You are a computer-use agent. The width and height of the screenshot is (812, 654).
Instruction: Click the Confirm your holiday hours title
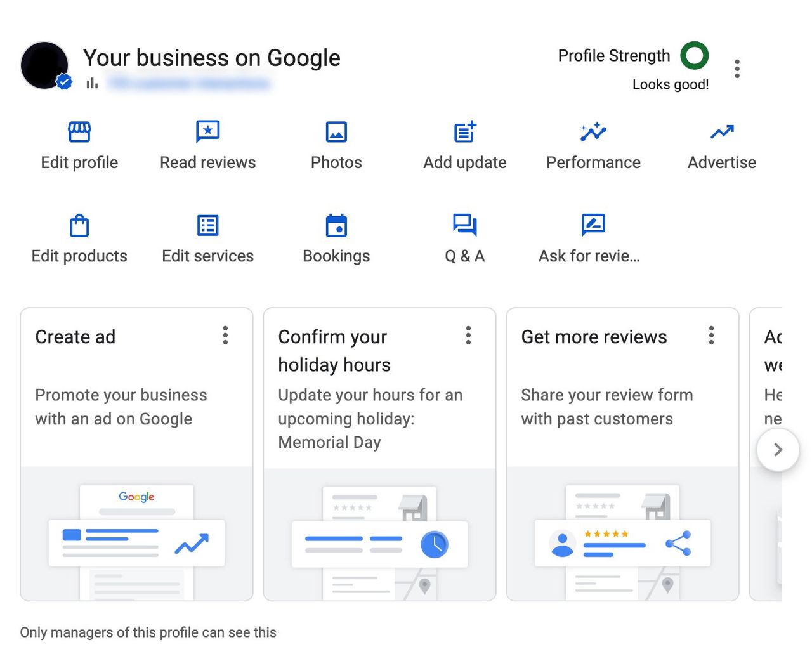[x=334, y=351]
